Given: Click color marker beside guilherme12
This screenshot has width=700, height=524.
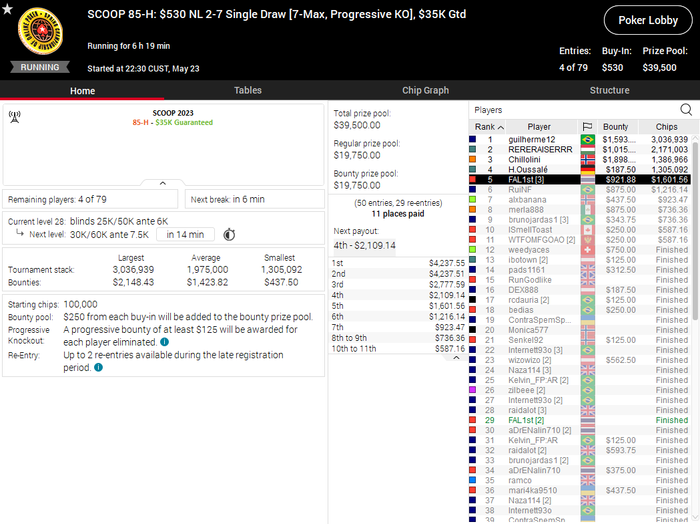Looking at the screenshot, I should click(x=472, y=139).
